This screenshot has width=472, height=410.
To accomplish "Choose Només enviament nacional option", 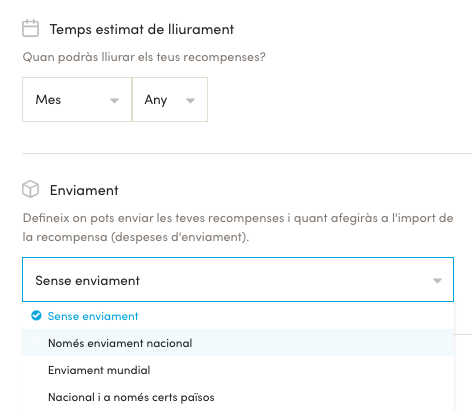I will tap(238, 343).
